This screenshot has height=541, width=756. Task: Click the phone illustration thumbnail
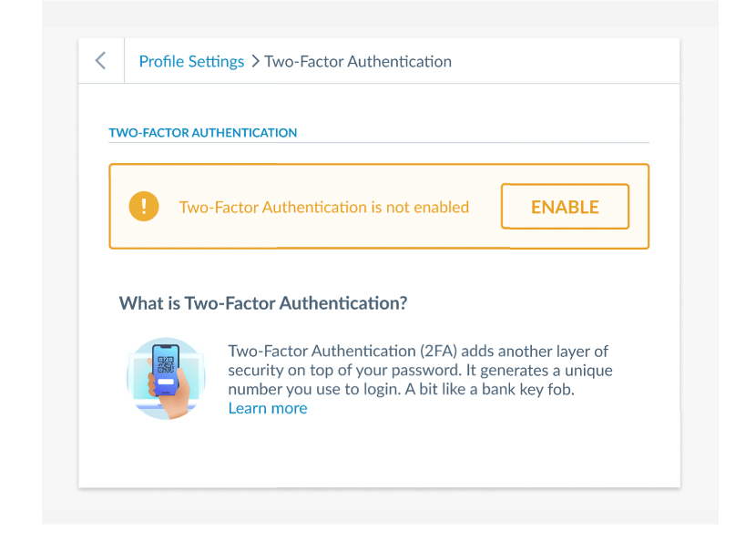click(166, 378)
